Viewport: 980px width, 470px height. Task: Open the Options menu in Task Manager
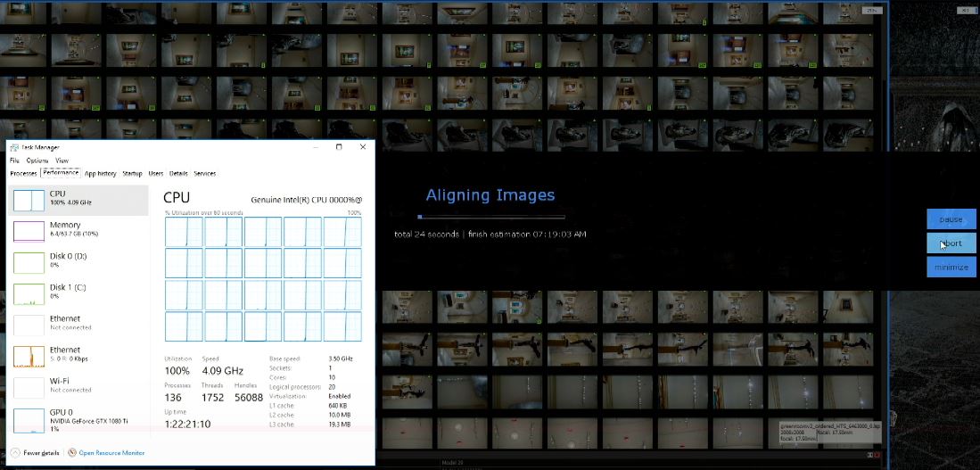point(37,161)
